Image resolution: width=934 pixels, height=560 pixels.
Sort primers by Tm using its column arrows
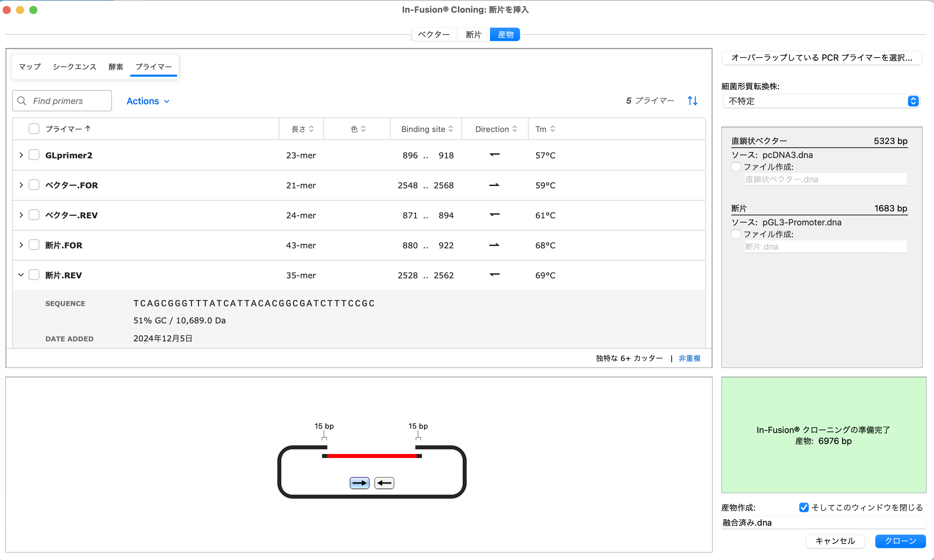coord(553,129)
